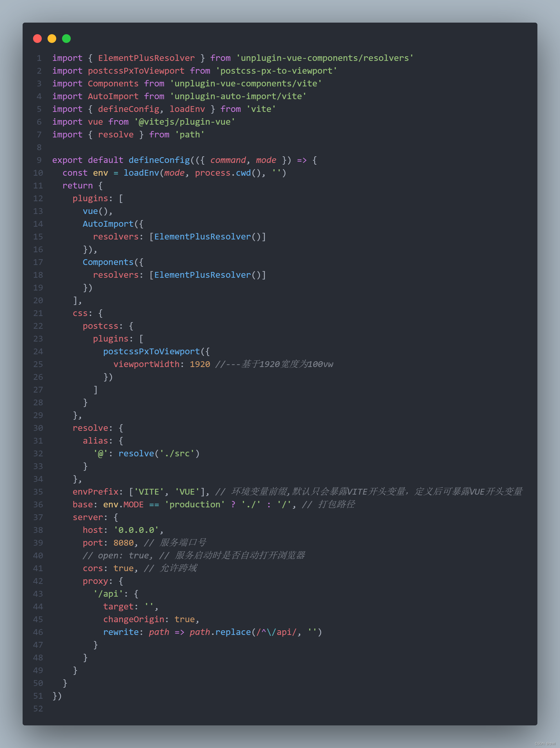The height and width of the screenshot is (748, 560).
Task: Select the CSDN @chill watermark text
Action: tap(545, 743)
